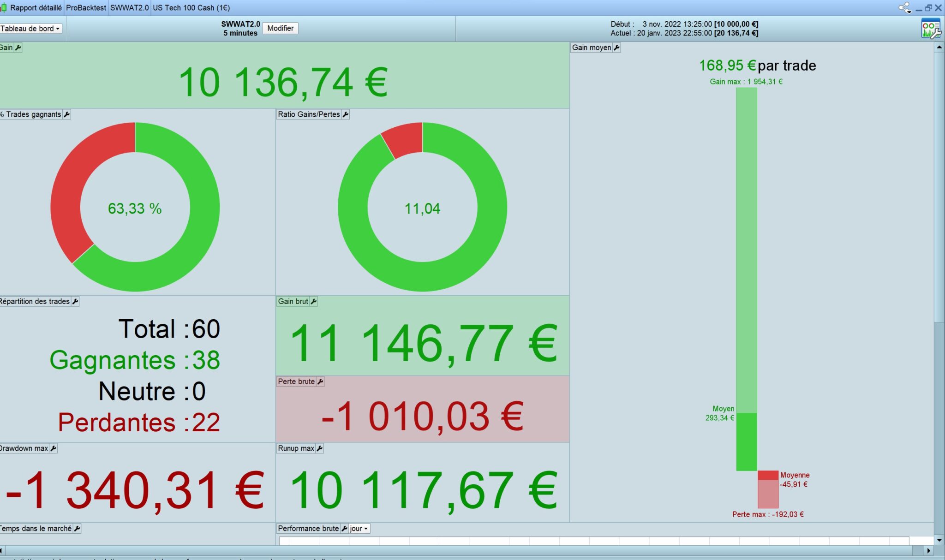Screen dimensions: 945x560
Task: Open Drawdown max wrench settings
Action: coord(54,448)
